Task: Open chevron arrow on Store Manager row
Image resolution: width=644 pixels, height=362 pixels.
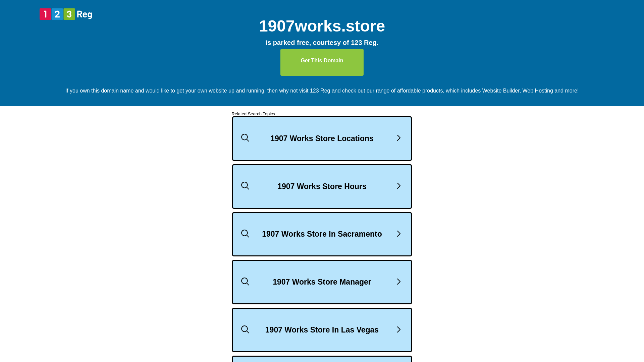Action: [x=398, y=282]
